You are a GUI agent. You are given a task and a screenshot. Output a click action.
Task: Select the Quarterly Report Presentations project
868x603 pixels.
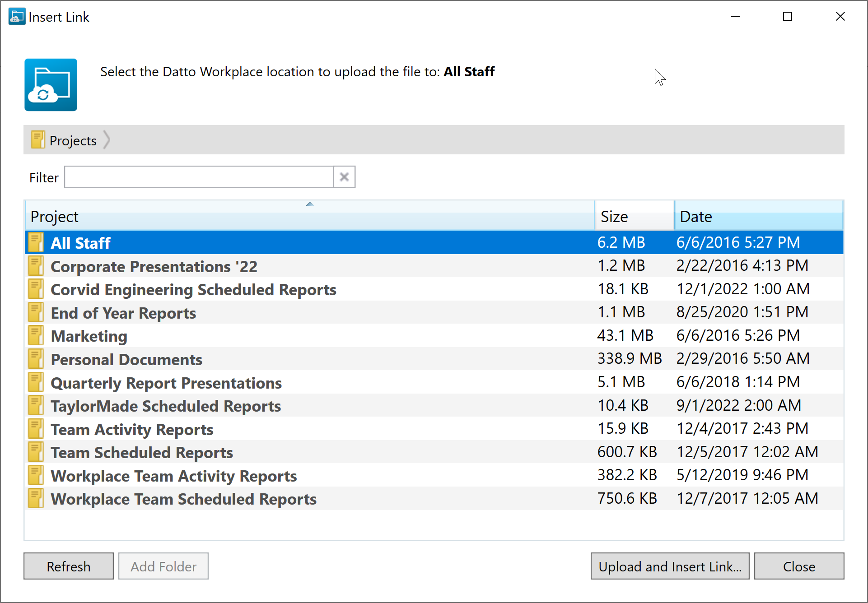166,383
